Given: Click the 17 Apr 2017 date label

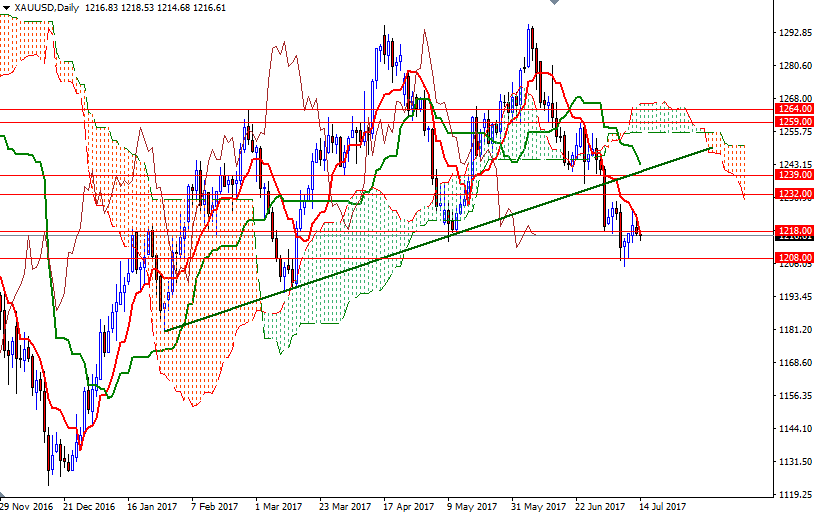Looking at the screenshot, I should tap(409, 506).
